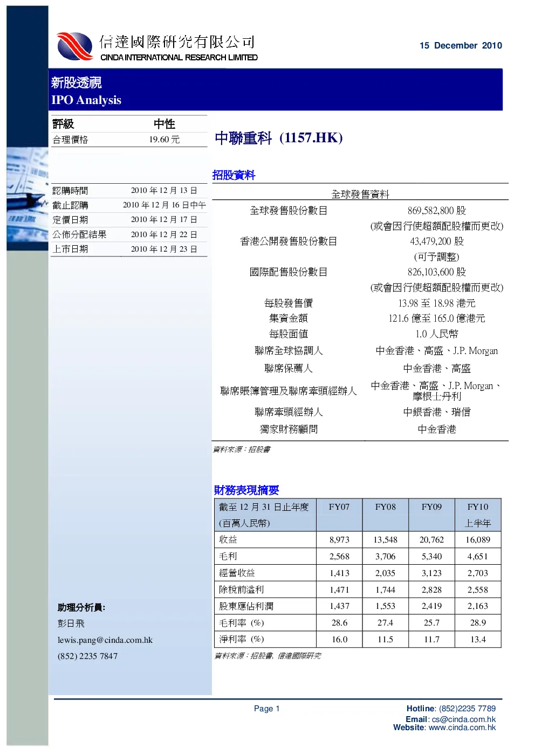Click the value 869,582,800 股
This screenshot has width=535, height=756.
[x=437, y=211]
